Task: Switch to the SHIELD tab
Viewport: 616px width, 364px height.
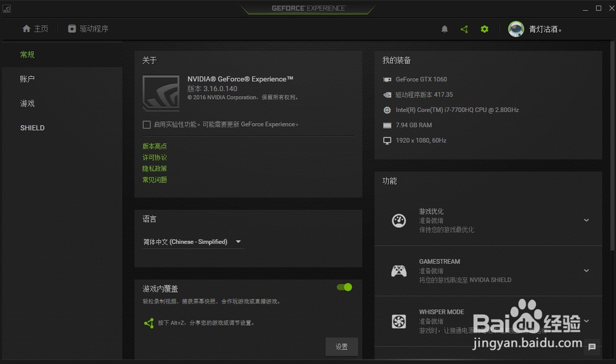Action: pos(31,127)
